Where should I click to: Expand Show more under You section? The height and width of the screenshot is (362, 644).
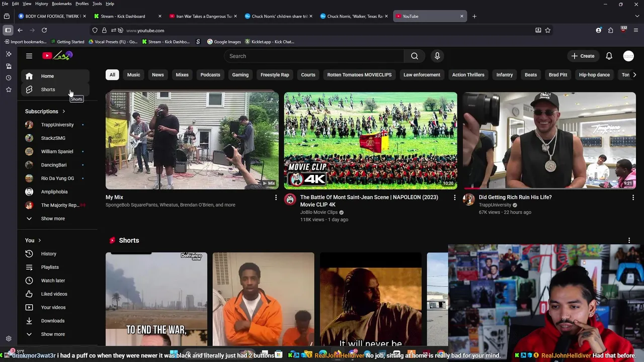point(55,334)
